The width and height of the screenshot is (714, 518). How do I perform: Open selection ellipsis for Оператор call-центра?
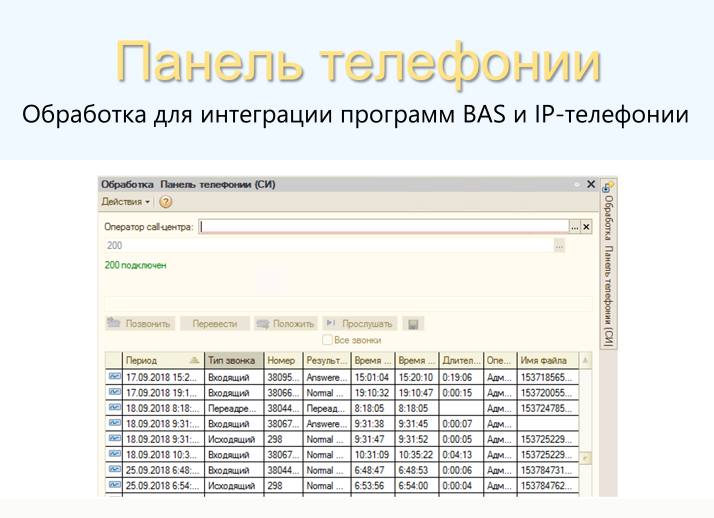tap(575, 227)
